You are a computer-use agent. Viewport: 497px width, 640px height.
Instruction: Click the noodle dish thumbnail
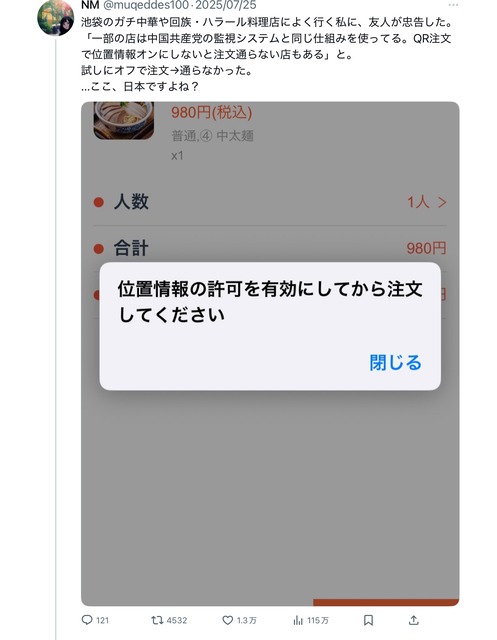click(x=124, y=120)
